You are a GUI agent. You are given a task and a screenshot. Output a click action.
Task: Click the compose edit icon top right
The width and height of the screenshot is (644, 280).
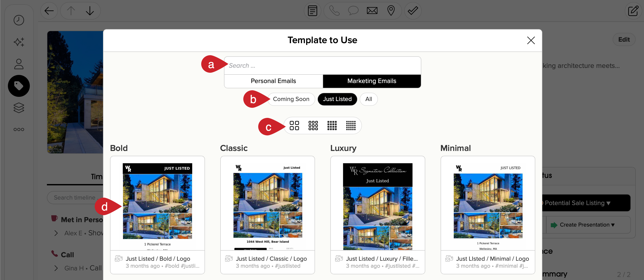click(633, 11)
